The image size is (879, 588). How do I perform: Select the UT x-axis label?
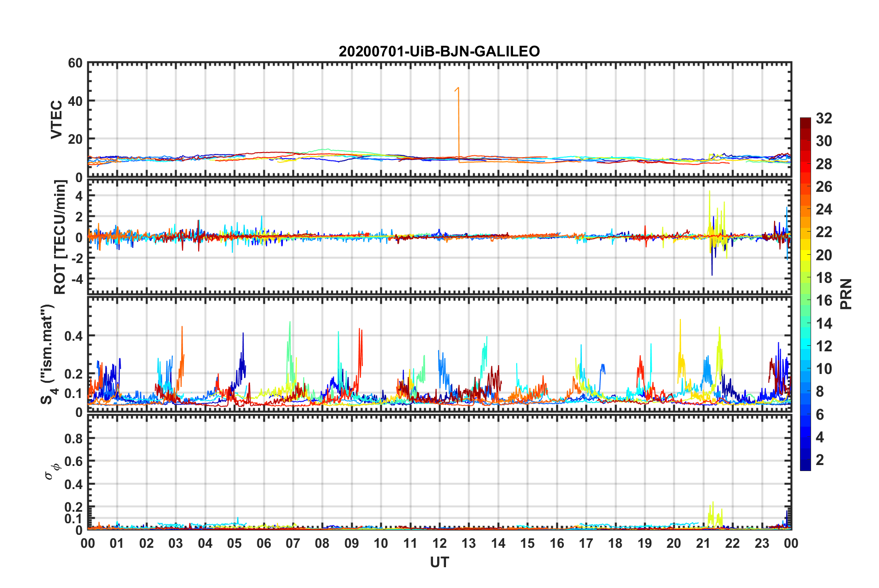click(439, 562)
